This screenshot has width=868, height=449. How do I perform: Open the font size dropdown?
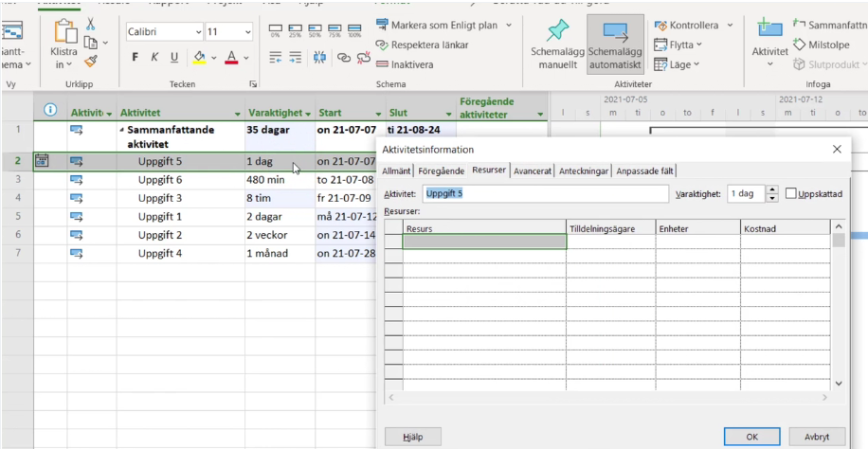pyautogui.click(x=248, y=32)
